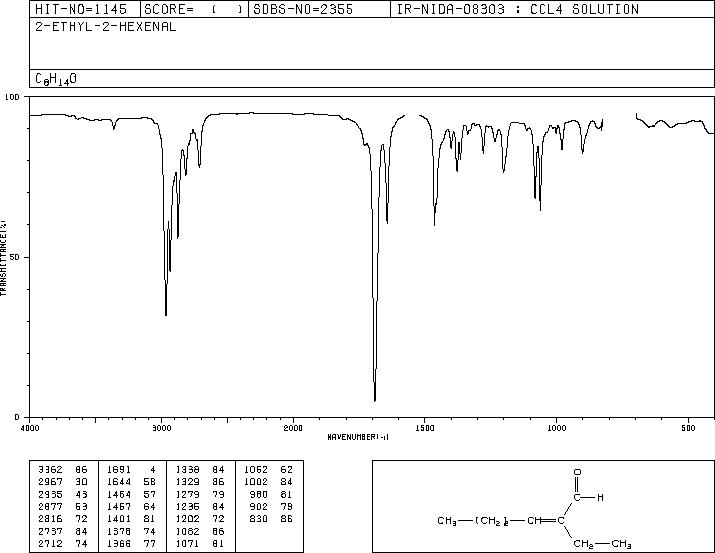Select the 1202 peak entry in table
This screenshot has width=715, height=553.
coord(200,519)
